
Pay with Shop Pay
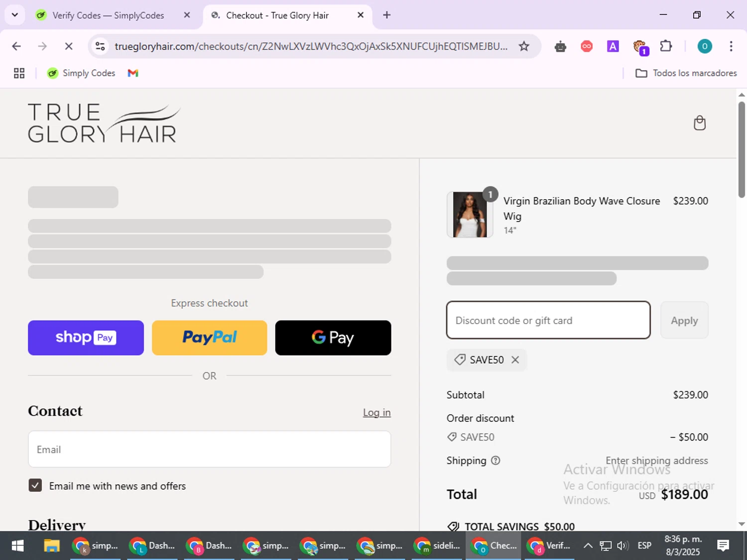86,337
